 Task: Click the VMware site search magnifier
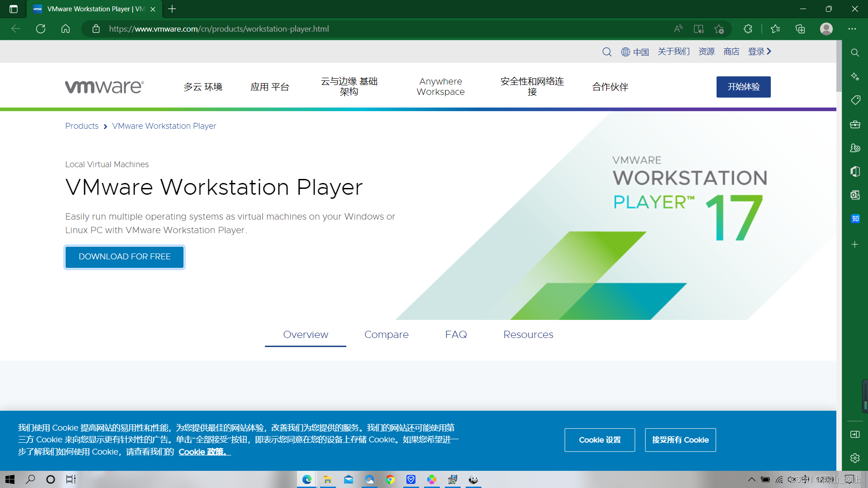[607, 52]
